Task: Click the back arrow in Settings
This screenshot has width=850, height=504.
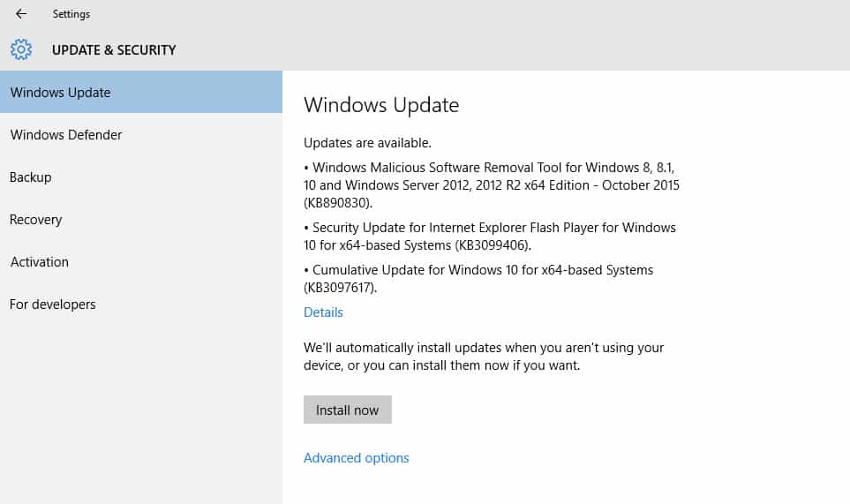Action: [21, 14]
